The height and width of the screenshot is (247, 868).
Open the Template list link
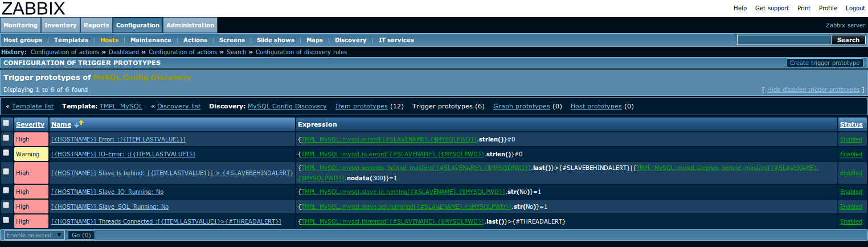[33, 106]
